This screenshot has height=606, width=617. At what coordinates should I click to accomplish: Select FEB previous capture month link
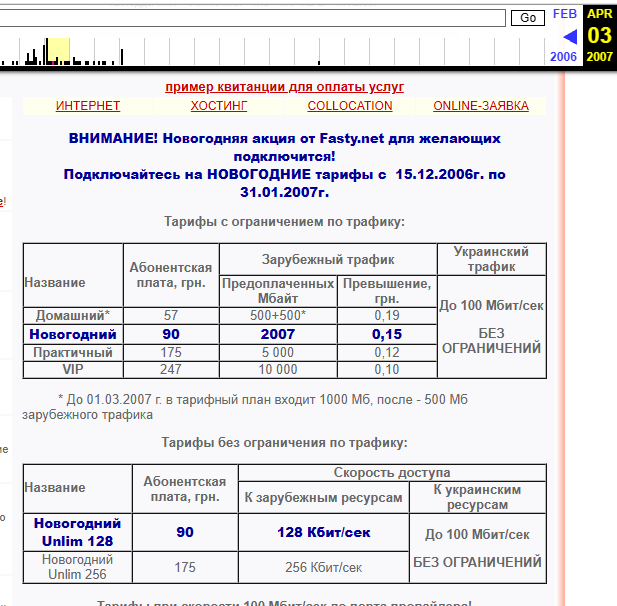click(565, 14)
